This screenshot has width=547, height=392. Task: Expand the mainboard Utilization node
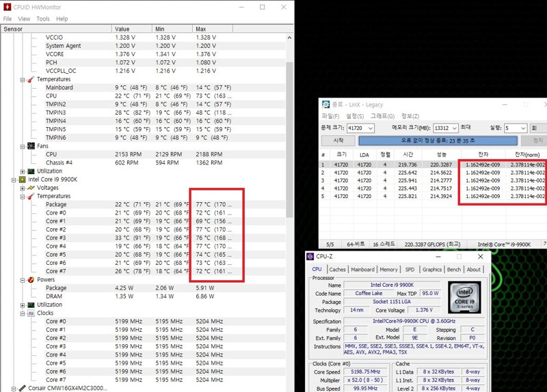pos(23,171)
